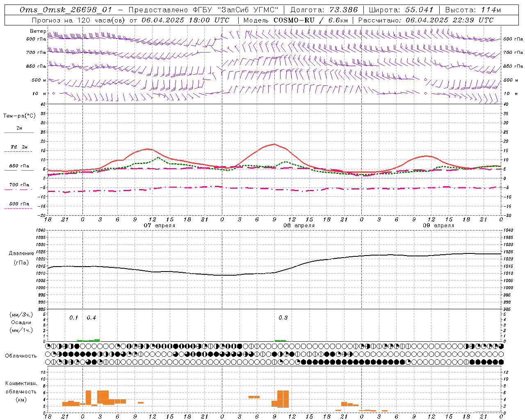This screenshot has width=525, height=420.
Task: Click the 700 гПа entry in temperature legend
Action: click(19, 185)
